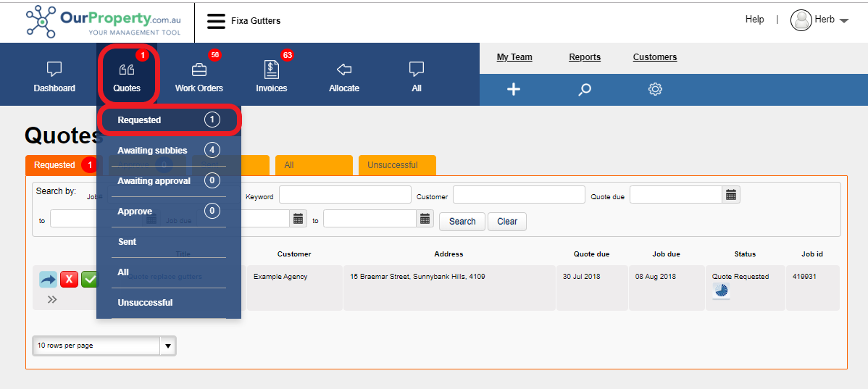868x389 pixels.
Task: Click the Customer column header
Action: 294,254
